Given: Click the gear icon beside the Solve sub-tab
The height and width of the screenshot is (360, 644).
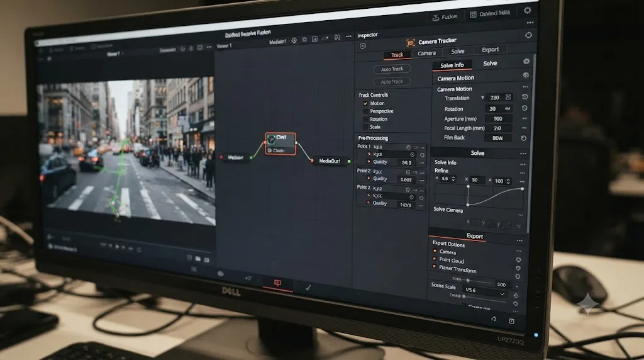Looking at the screenshot, I should click(x=526, y=62).
